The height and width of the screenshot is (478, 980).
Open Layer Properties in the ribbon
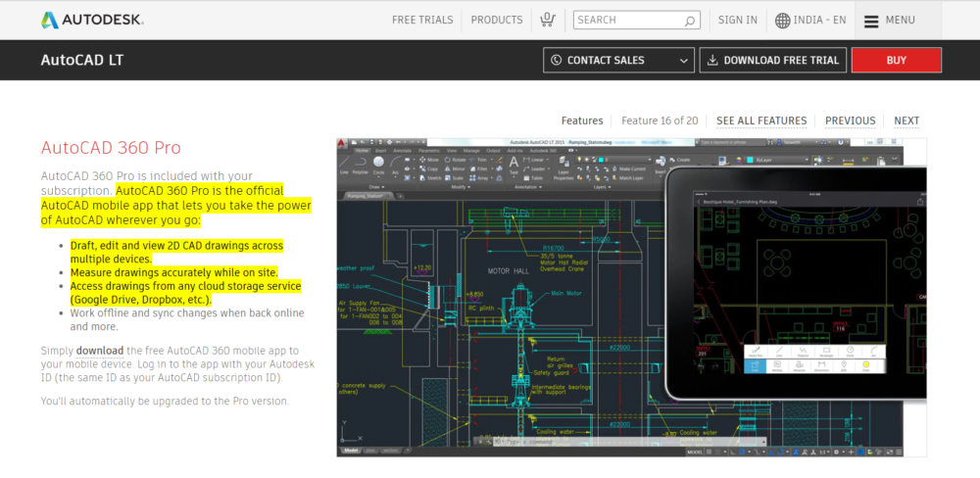[x=563, y=168]
